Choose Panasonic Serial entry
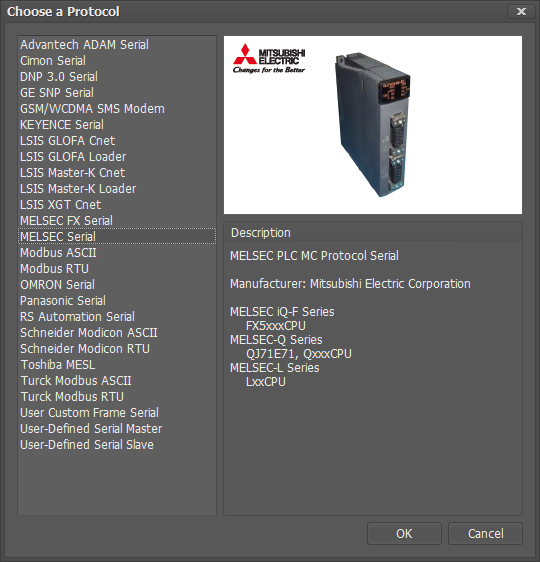540x562 pixels. [117, 301]
